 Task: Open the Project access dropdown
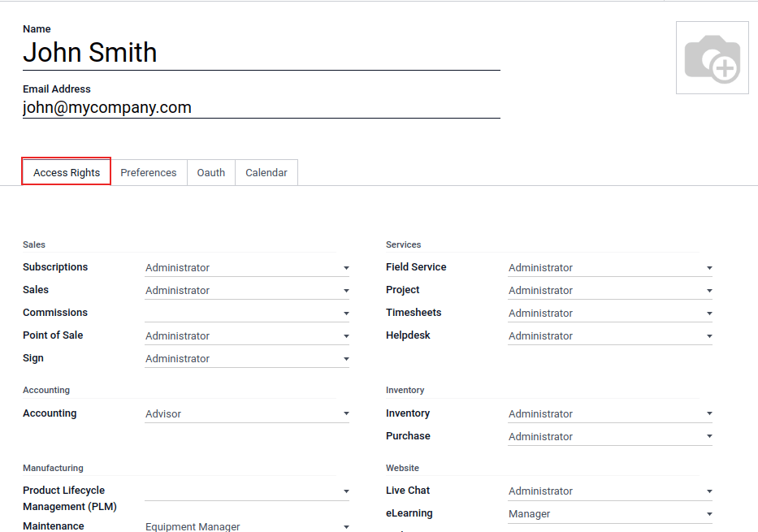(609, 291)
